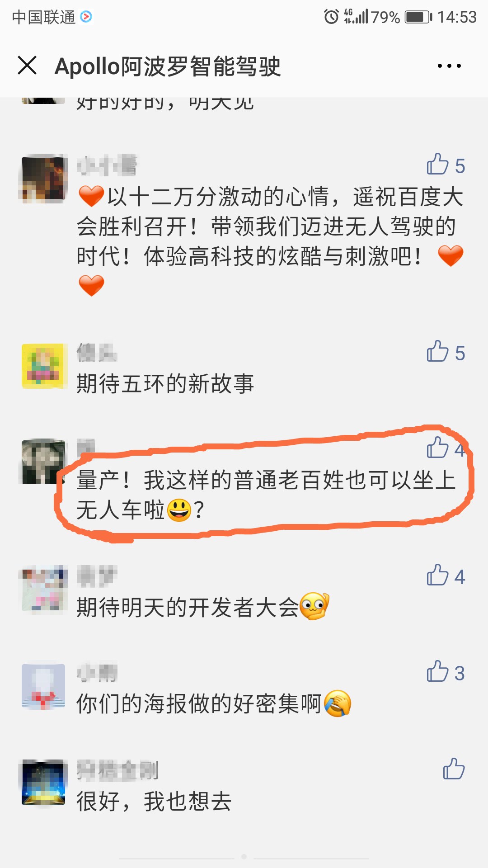Like the circled comment about 量产
This screenshot has width=488, height=868.
coord(446,448)
